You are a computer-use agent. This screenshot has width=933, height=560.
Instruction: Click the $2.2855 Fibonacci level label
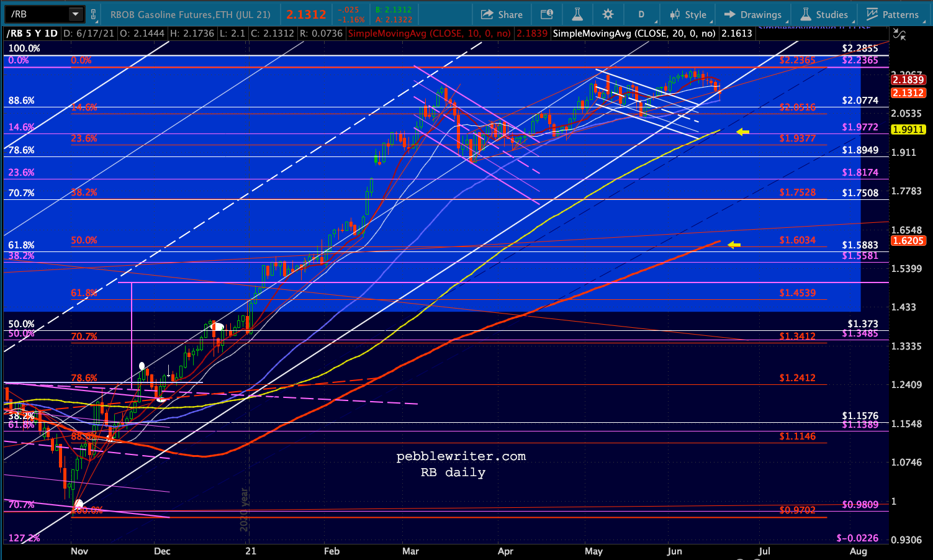point(860,48)
